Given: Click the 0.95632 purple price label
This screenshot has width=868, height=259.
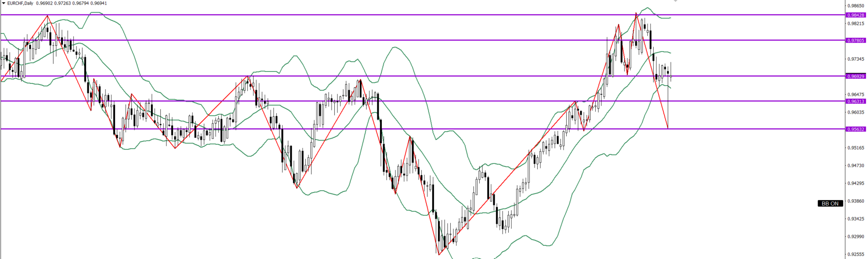Looking at the screenshot, I should [x=856, y=129].
